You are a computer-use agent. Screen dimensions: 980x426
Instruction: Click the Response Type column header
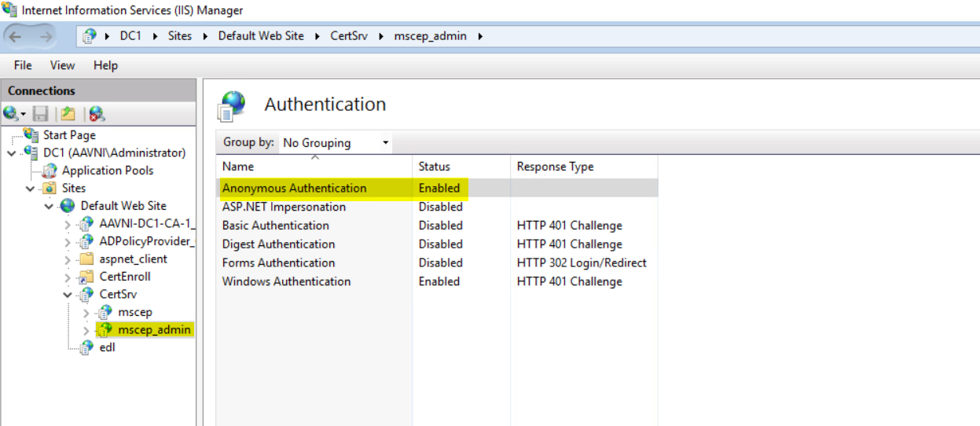point(555,167)
